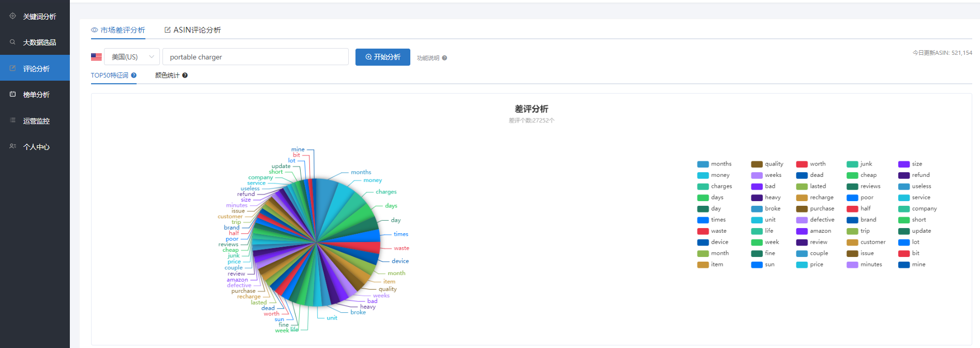Toggle the worth legend entry

(x=811, y=164)
